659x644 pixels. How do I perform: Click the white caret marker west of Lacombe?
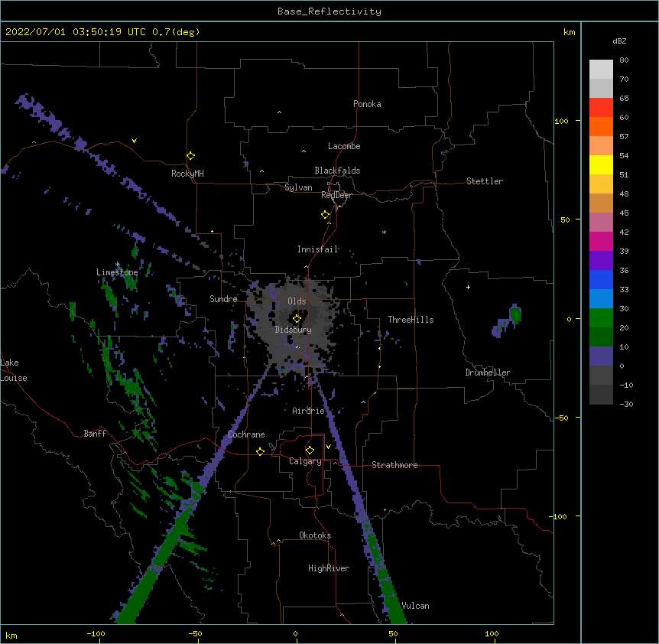click(x=304, y=151)
